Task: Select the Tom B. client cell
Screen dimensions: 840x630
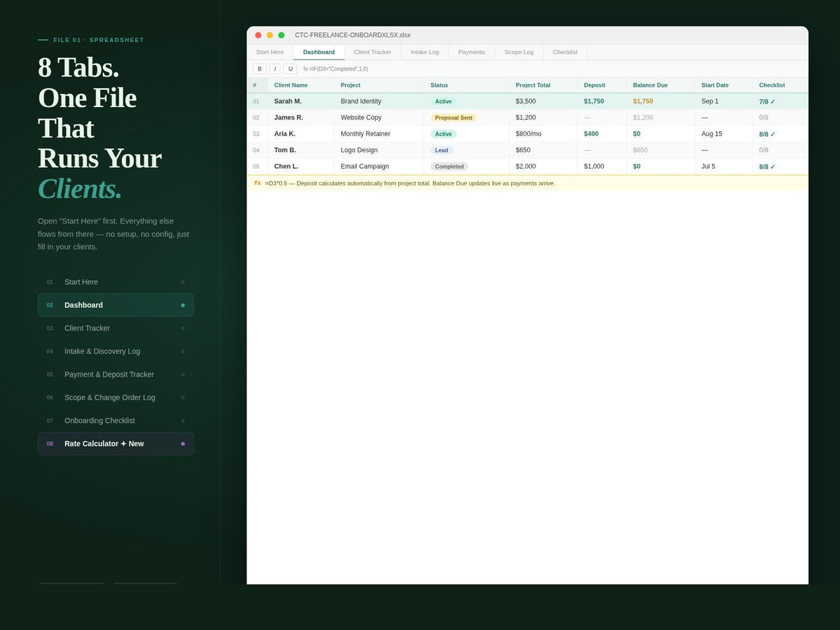Action: click(x=301, y=150)
